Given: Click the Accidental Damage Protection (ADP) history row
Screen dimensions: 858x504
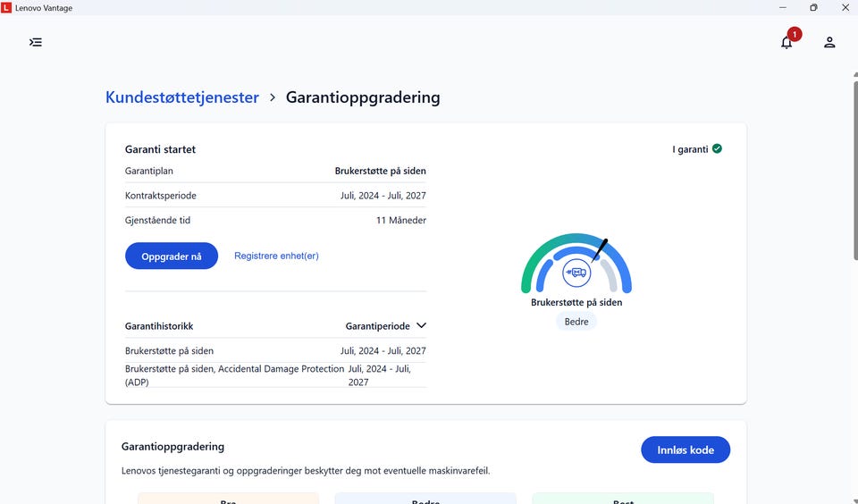Looking at the screenshot, I should point(275,374).
